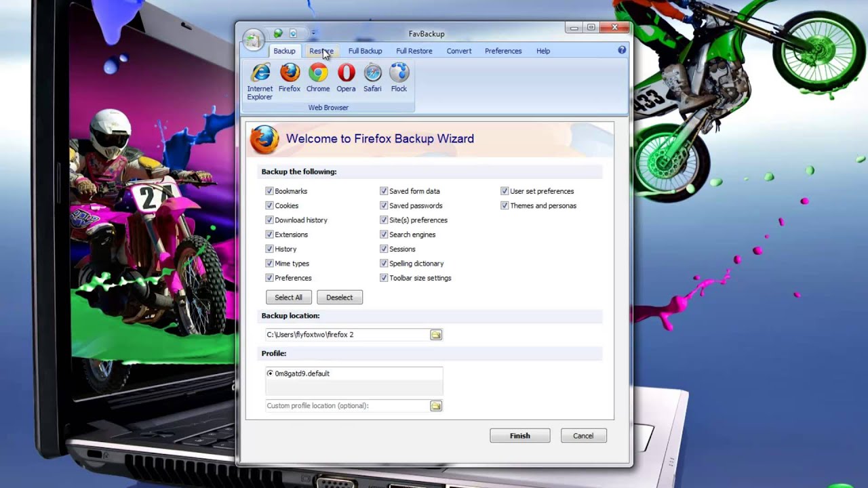
Task: Click the custom profile location field
Action: [x=347, y=406]
